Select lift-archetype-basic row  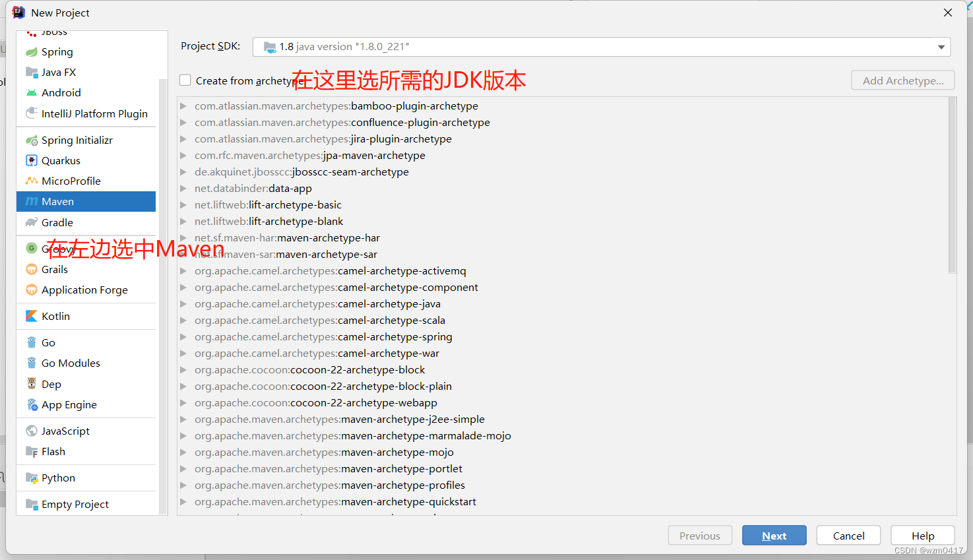pyautogui.click(x=563, y=204)
